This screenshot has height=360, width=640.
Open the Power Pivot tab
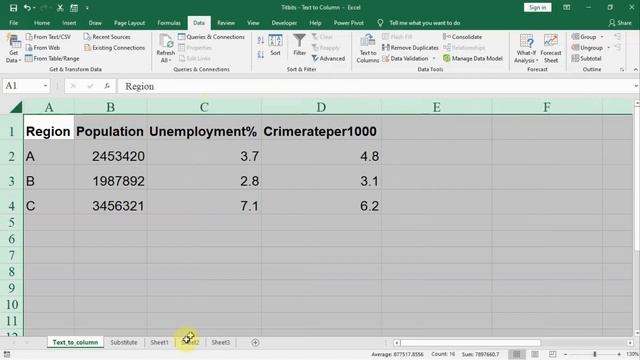click(x=349, y=23)
